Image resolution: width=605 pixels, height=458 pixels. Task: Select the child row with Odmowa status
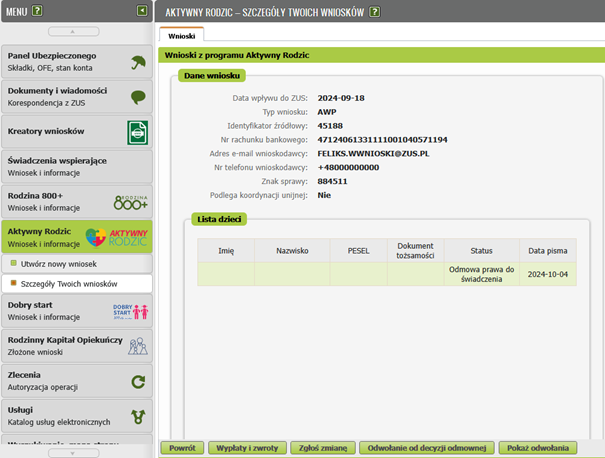[386, 274]
